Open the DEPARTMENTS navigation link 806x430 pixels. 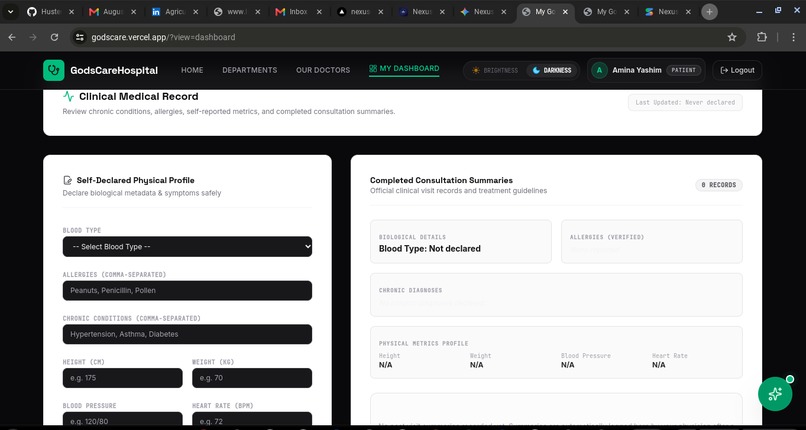coord(250,70)
